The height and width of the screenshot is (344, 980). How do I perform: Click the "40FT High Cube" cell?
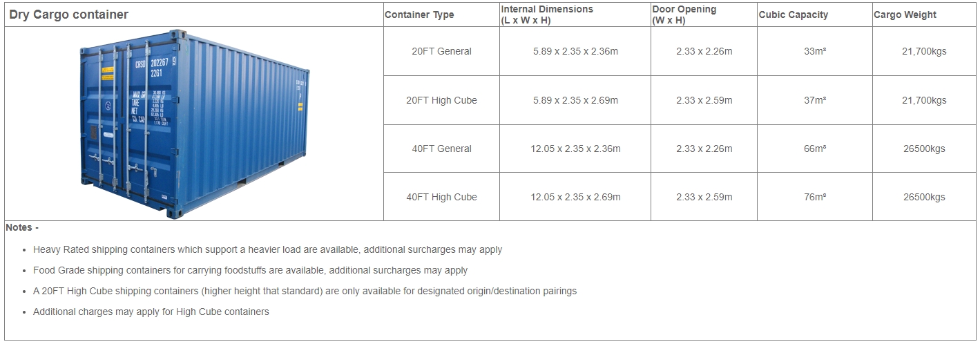coord(441,197)
